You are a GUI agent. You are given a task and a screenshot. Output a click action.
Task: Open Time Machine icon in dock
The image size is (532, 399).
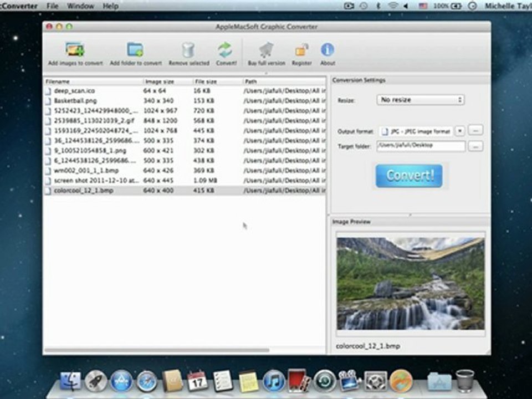coord(324,381)
